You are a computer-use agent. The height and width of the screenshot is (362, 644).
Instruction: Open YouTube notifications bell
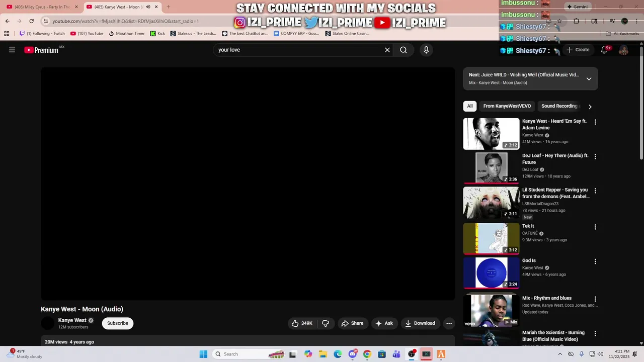(x=604, y=50)
